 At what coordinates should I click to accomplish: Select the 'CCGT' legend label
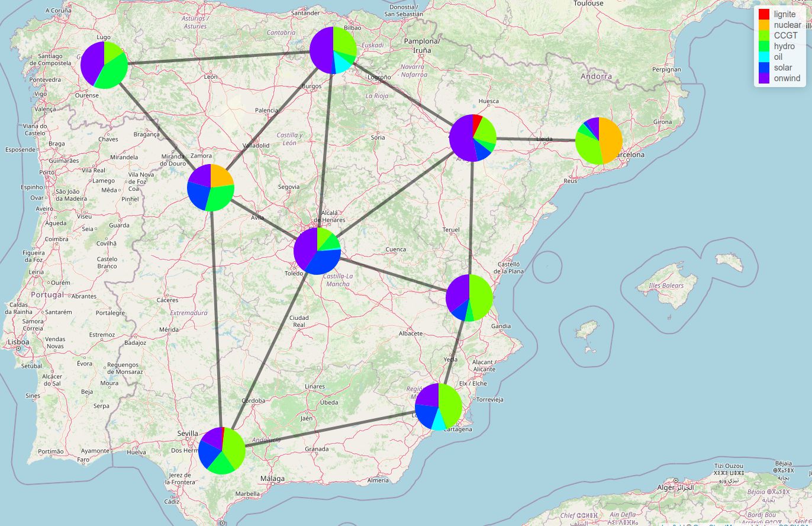785,36
